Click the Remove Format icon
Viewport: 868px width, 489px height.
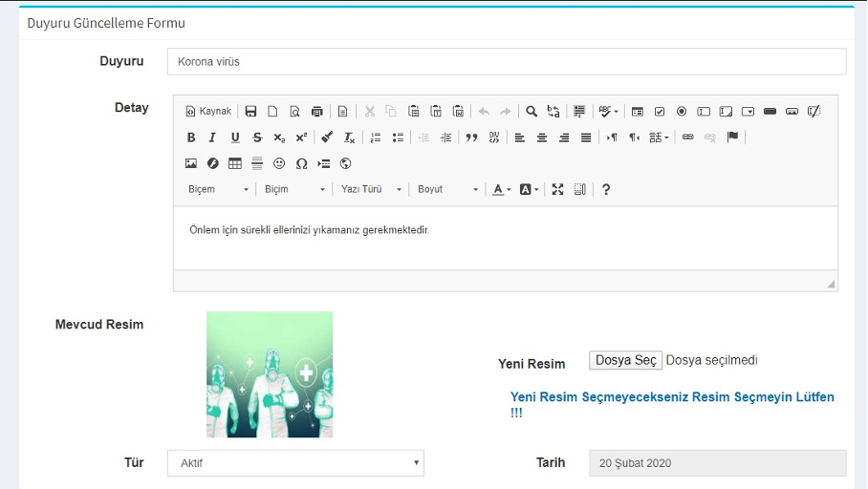[349, 138]
